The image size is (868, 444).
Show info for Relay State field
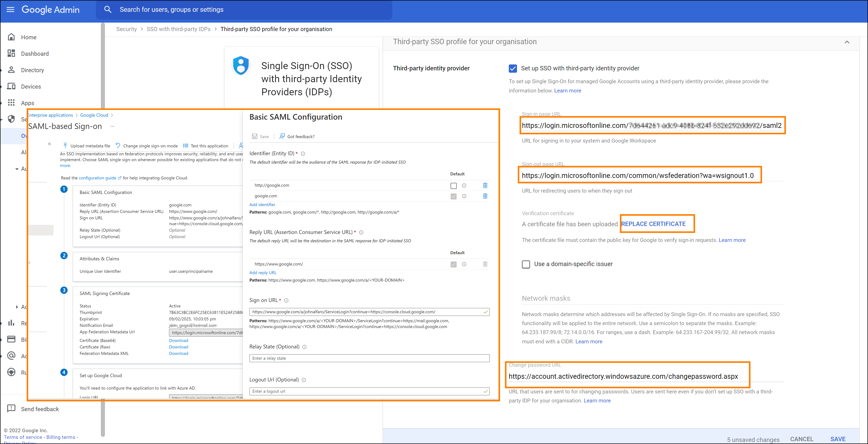click(304, 347)
